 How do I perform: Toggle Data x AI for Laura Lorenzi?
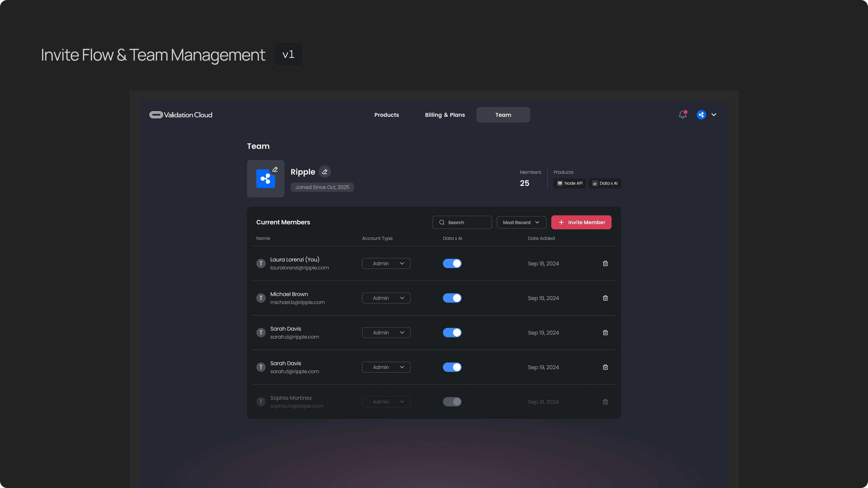(x=452, y=263)
